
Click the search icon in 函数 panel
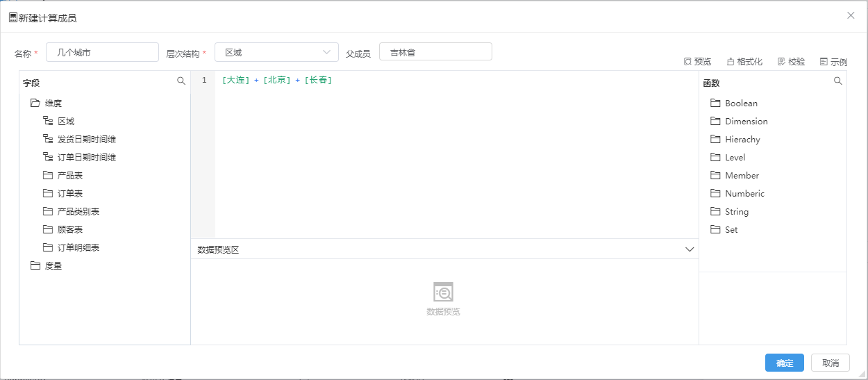[x=837, y=81]
